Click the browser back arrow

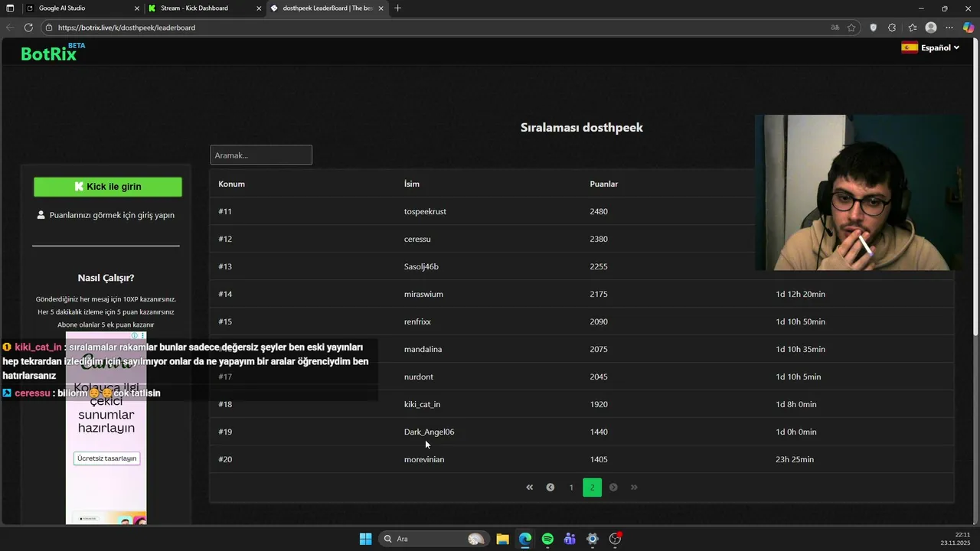click(x=10, y=28)
